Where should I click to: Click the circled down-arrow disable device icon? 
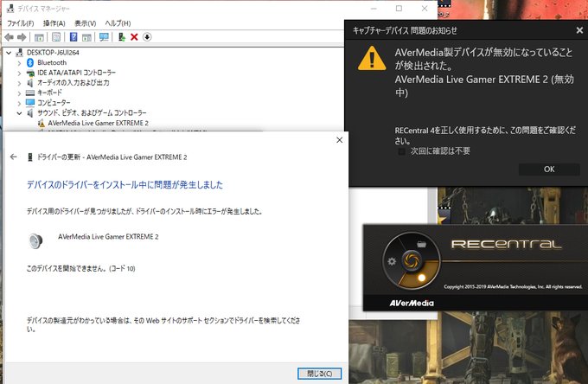[x=147, y=36]
